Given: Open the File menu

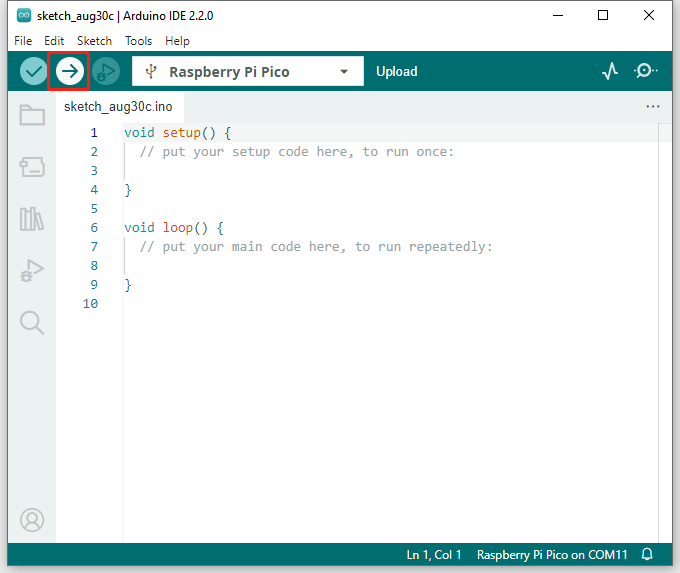Looking at the screenshot, I should pyautogui.click(x=23, y=41).
